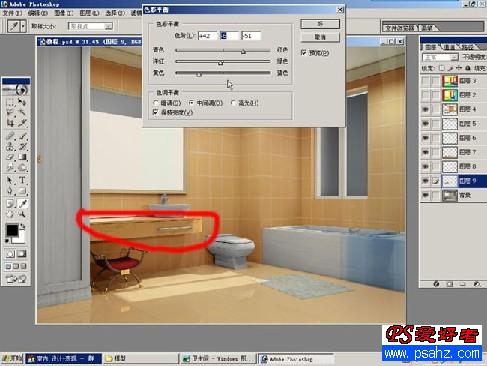Select the Magic Wand tool

pos(22,112)
